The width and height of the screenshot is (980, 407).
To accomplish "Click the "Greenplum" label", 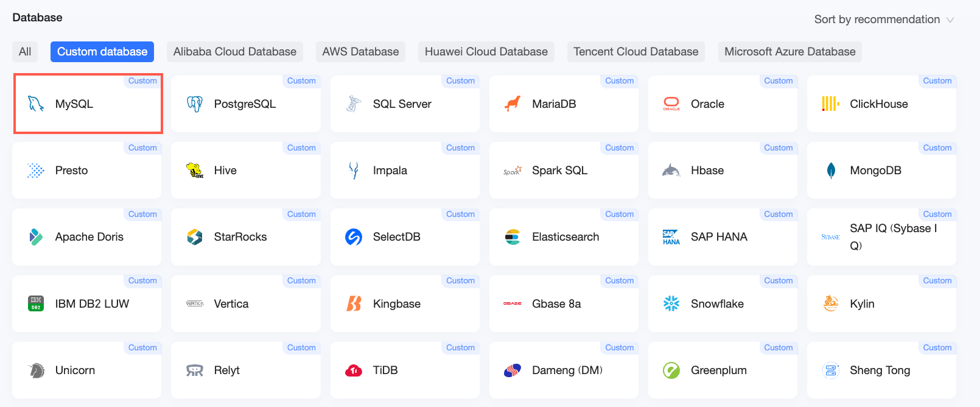I will [719, 370].
